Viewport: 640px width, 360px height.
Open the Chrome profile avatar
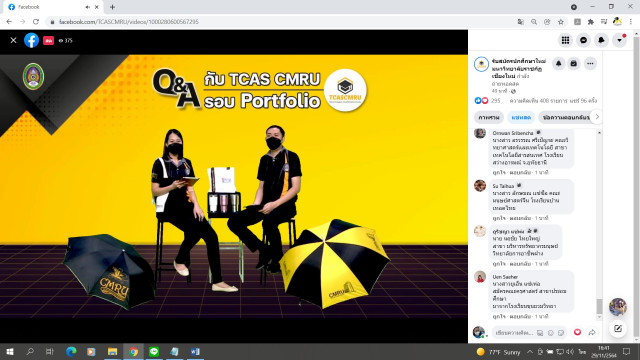pos(618,21)
